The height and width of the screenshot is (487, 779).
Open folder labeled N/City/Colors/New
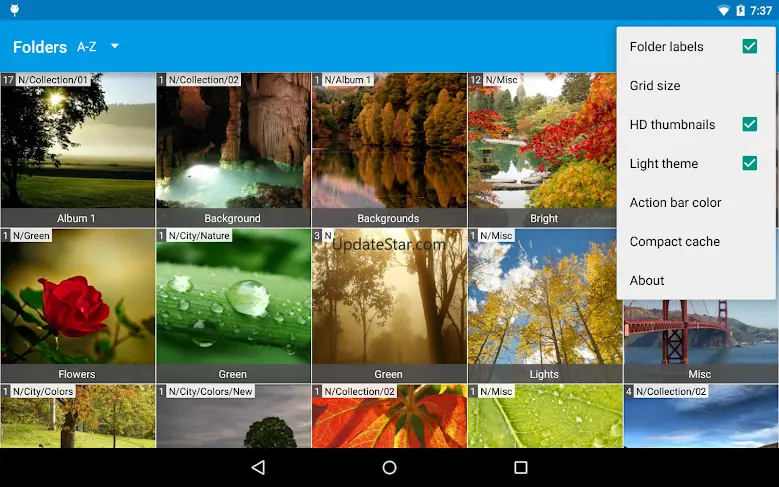234,416
